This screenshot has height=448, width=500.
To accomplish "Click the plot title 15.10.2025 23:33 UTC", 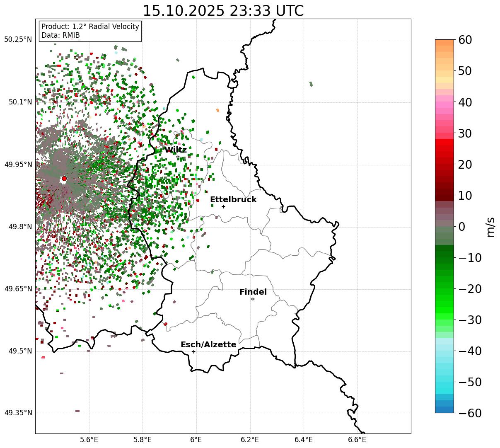I will [223, 11].
